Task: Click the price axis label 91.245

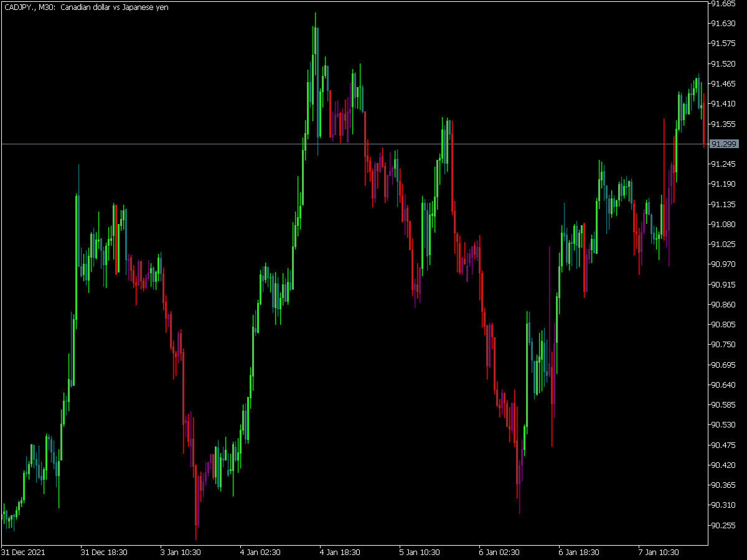Action: pyautogui.click(x=722, y=164)
